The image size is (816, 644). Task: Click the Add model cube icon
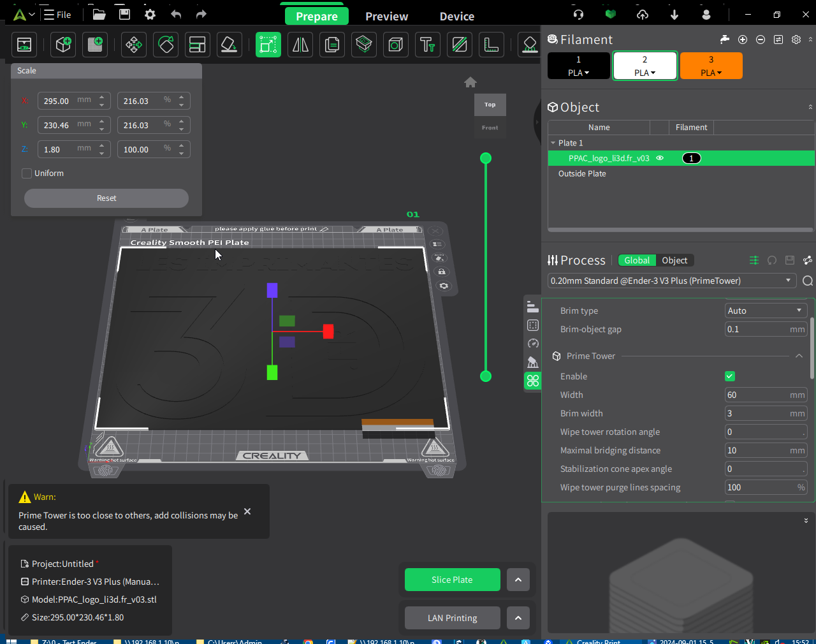click(x=63, y=45)
